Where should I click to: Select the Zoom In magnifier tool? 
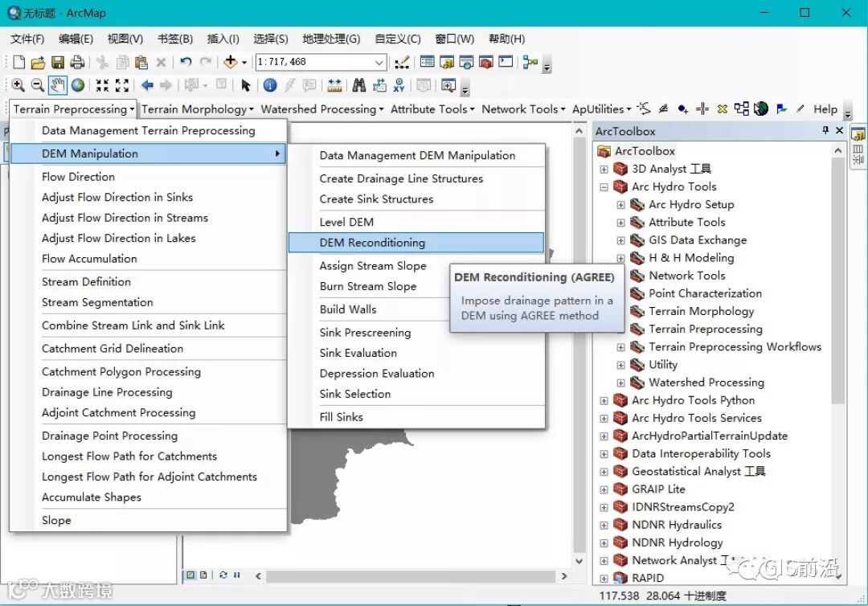(x=18, y=85)
